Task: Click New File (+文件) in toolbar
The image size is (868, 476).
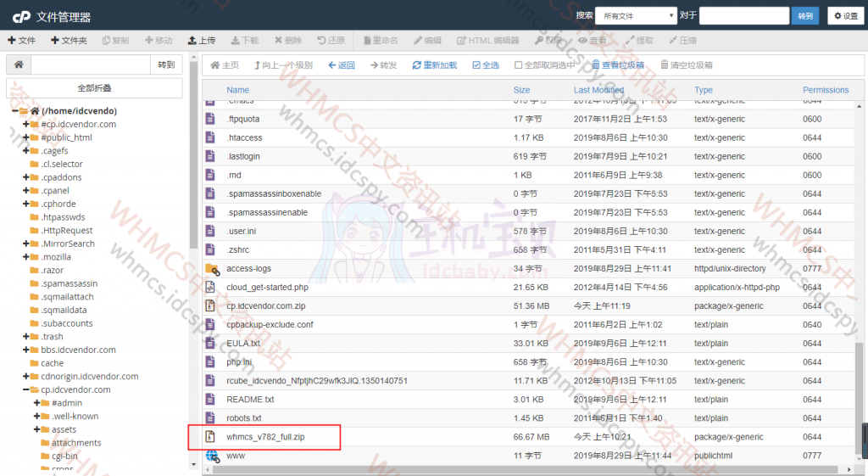Action: (x=21, y=40)
